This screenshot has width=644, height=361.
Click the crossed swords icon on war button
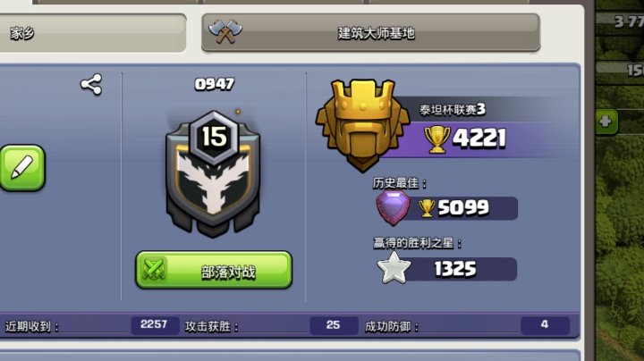click(x=154, y=270)
